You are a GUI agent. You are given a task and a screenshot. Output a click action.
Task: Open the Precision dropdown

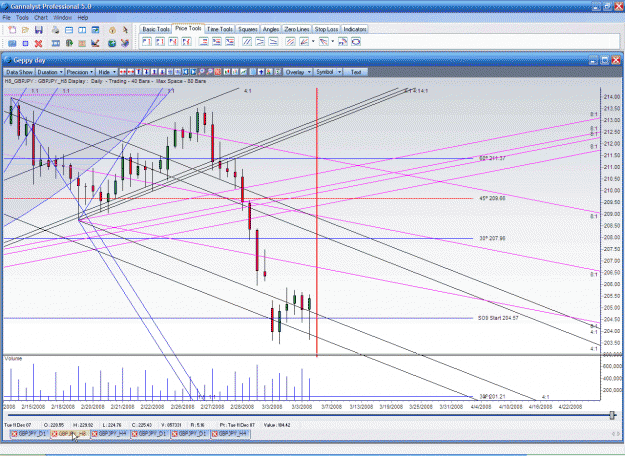tap(80, 72)
